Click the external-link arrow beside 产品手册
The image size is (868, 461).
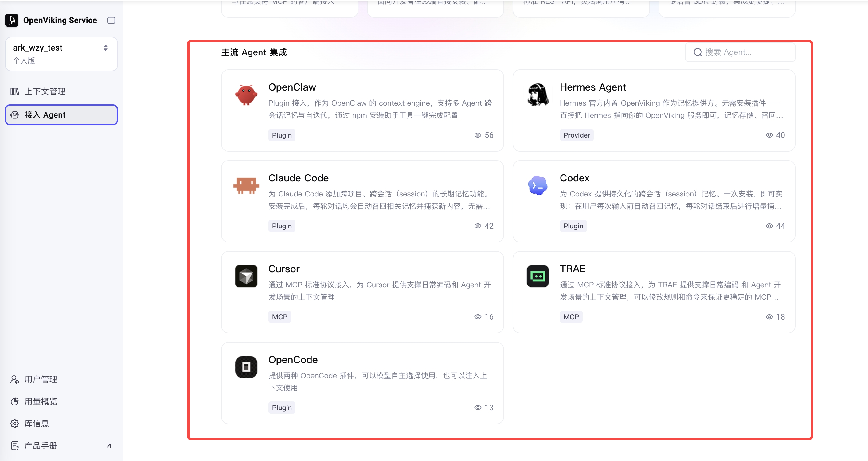pyautogui.click(x=108, y=446)
